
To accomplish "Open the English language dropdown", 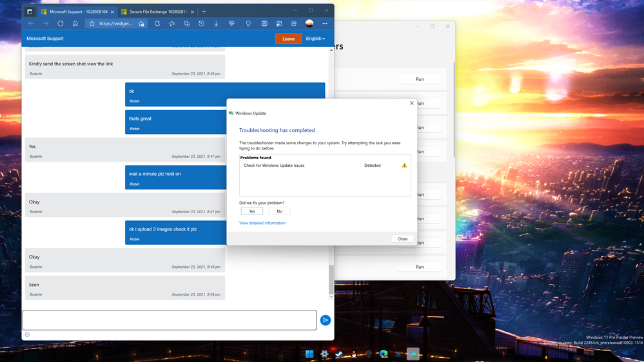I will [315, 39].
